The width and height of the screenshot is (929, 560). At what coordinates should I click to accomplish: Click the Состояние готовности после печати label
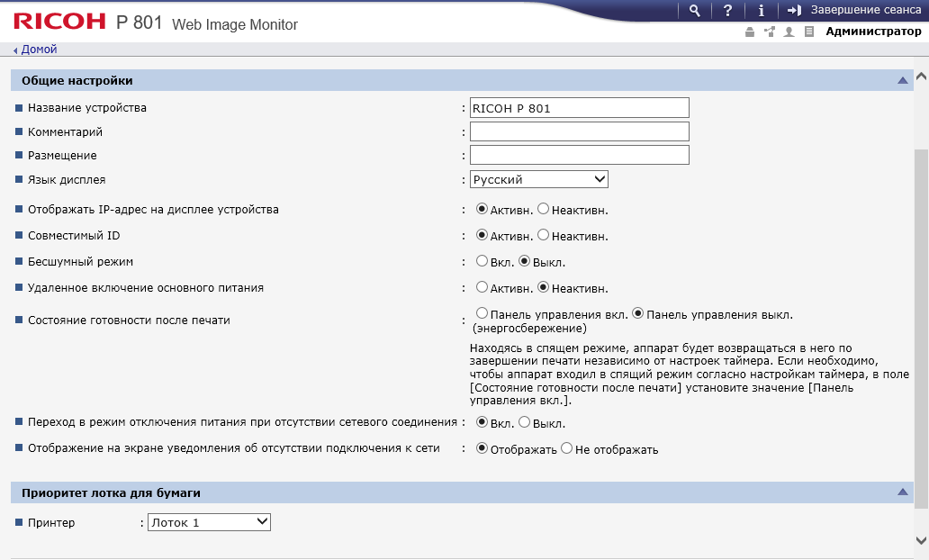coord(129,320)
